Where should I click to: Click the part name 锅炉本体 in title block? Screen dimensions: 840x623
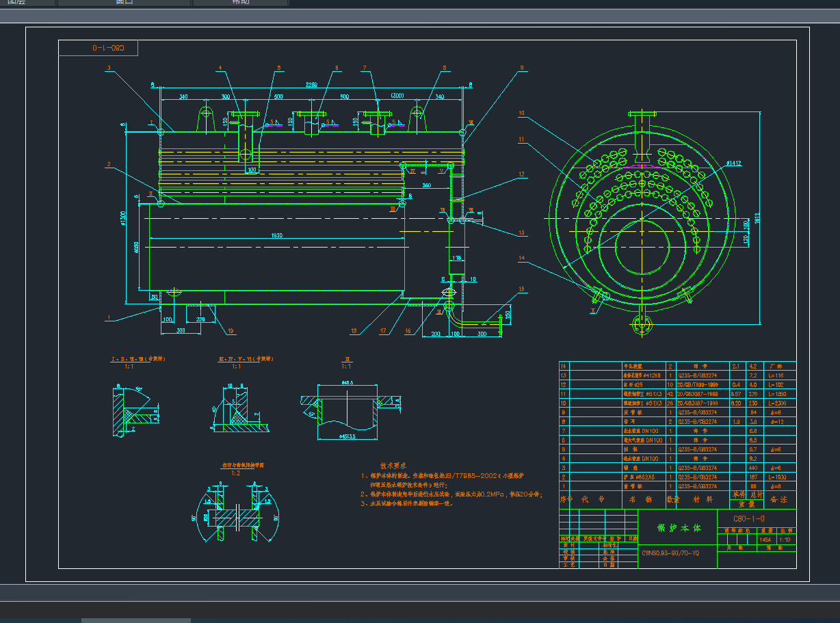click(679, 528)
